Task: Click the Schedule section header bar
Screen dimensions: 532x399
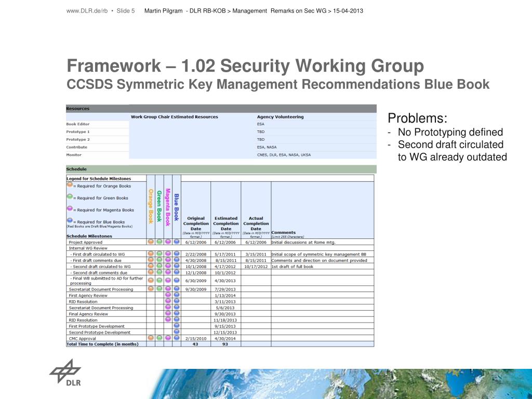Action: (221, 169)
